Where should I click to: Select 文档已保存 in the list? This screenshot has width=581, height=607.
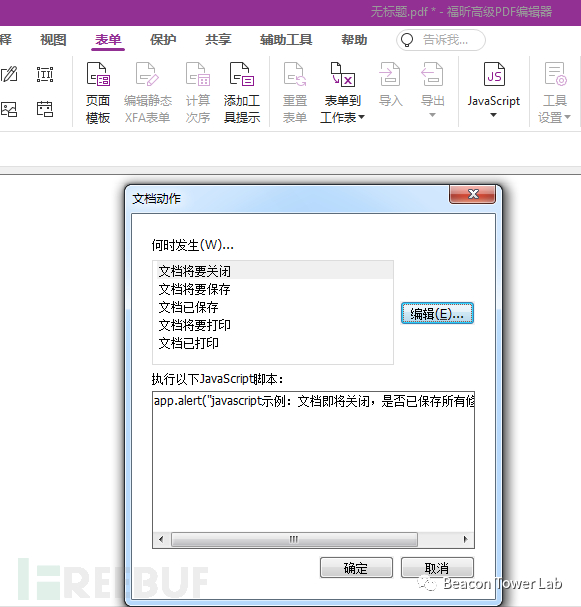[273, 307]
